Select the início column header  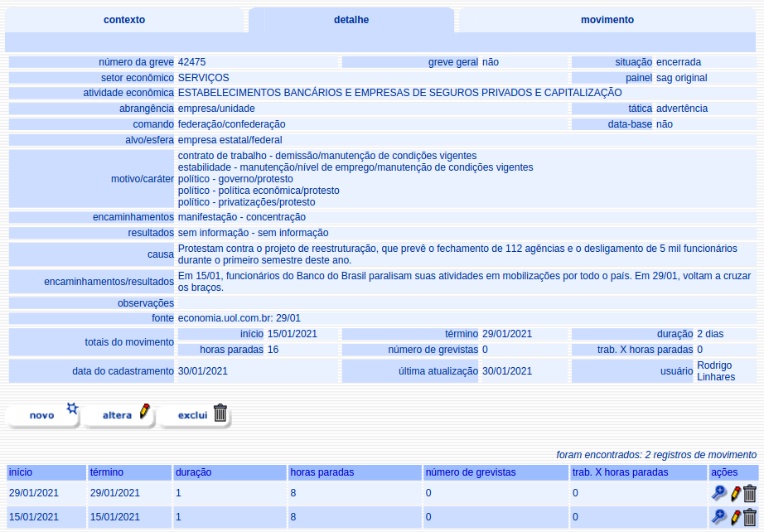coord(46,472)
